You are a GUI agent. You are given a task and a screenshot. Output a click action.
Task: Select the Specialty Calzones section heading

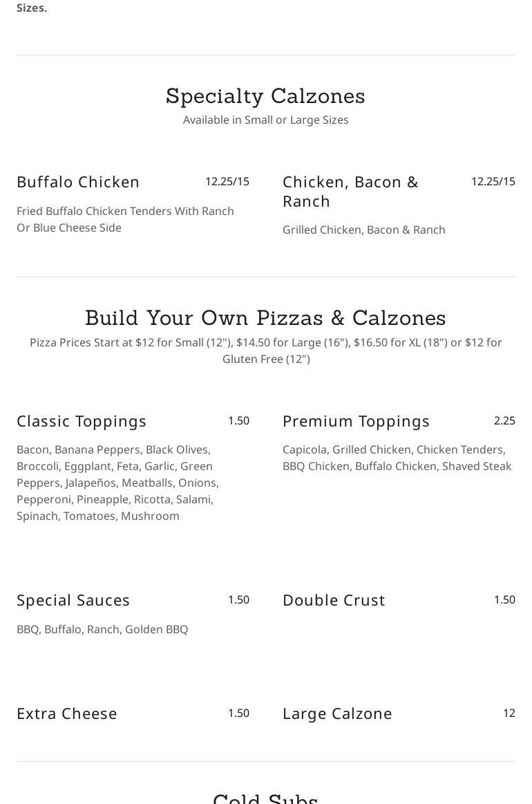(265, 96)
